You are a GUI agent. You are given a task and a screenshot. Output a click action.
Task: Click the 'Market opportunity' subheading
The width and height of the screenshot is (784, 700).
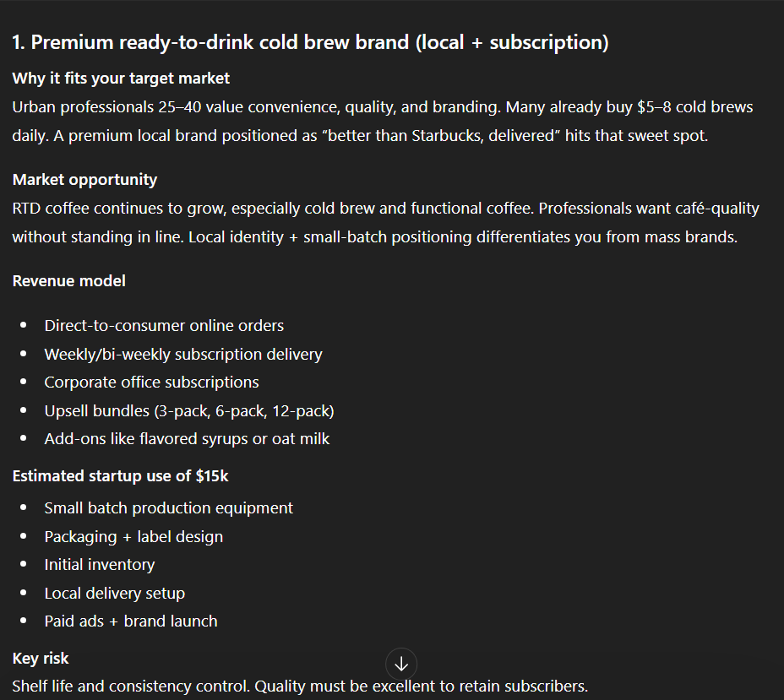tap(84, 180)
